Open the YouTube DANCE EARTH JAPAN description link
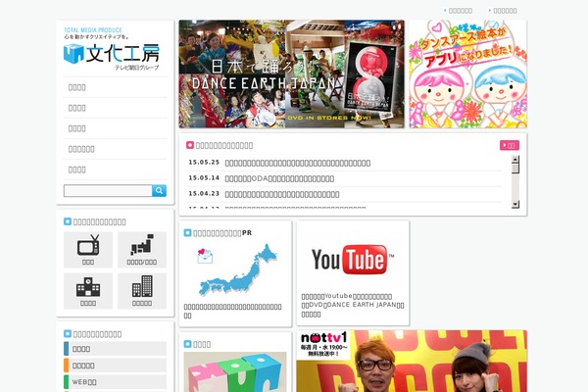The width and height of the screenshot is (588, 392). point(353,305)
